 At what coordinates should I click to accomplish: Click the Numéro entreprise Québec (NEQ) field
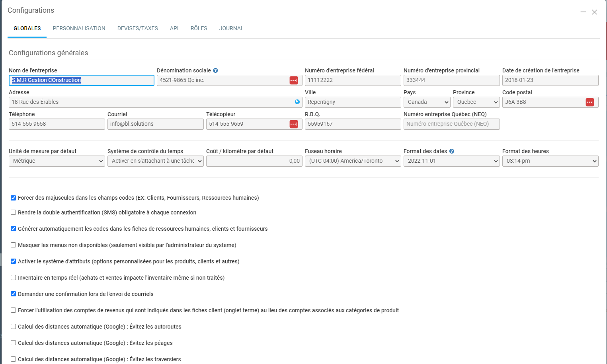(x=451, y=124)
